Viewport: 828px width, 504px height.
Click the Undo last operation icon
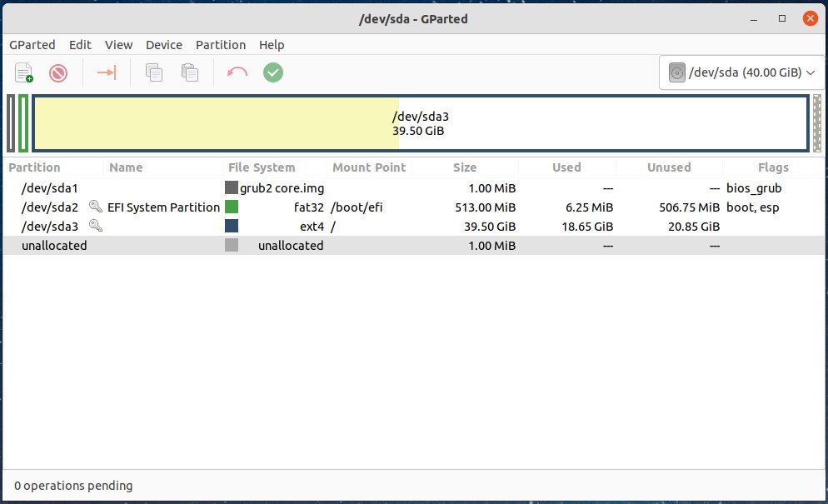point(237,72)
